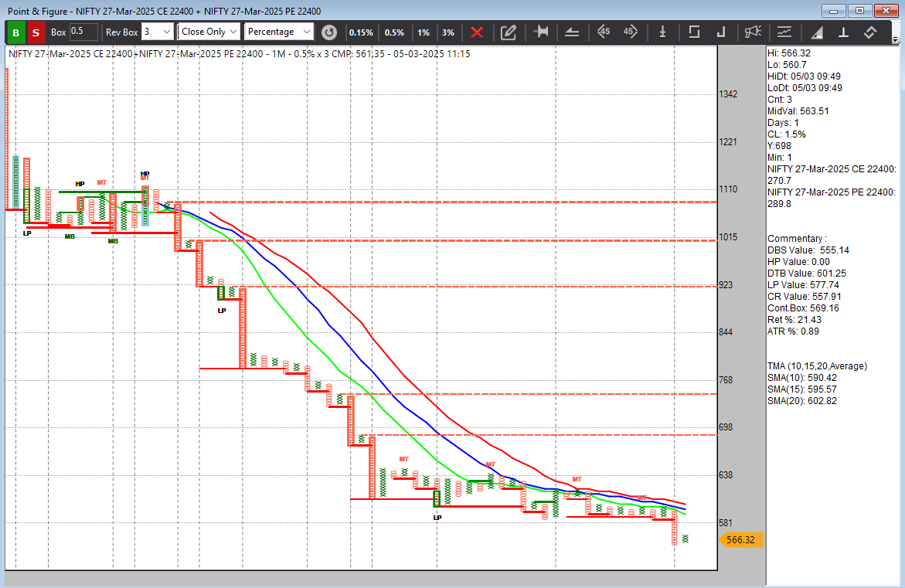
Task: Click the megaphone alert icon
Action: (754, 33)
